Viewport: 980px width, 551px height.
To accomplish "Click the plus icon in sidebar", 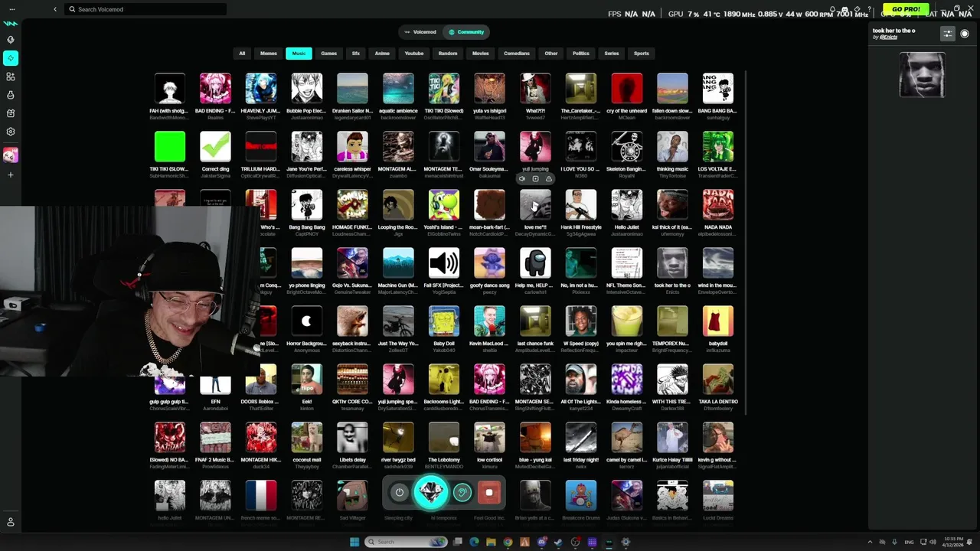I will (x=11, y=175).
